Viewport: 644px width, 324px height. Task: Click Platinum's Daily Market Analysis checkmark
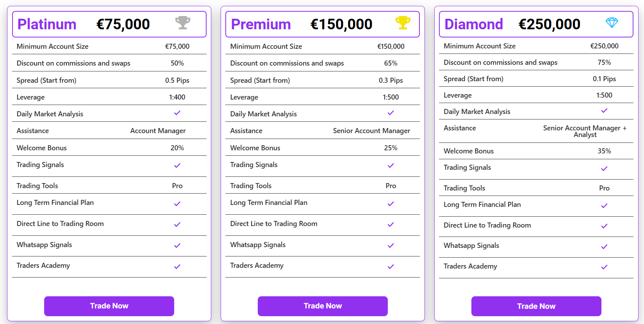[177, 113]
